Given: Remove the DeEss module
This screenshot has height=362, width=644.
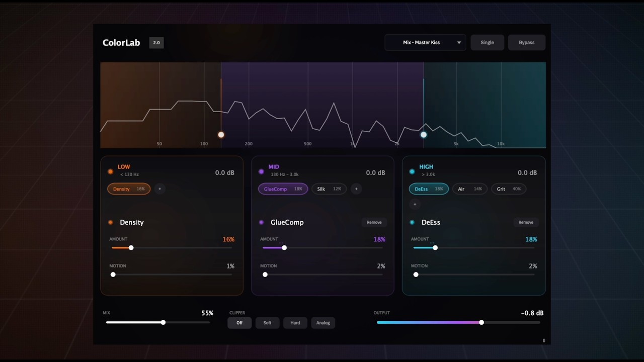Looking at the screenshot, I should point(526,222).
